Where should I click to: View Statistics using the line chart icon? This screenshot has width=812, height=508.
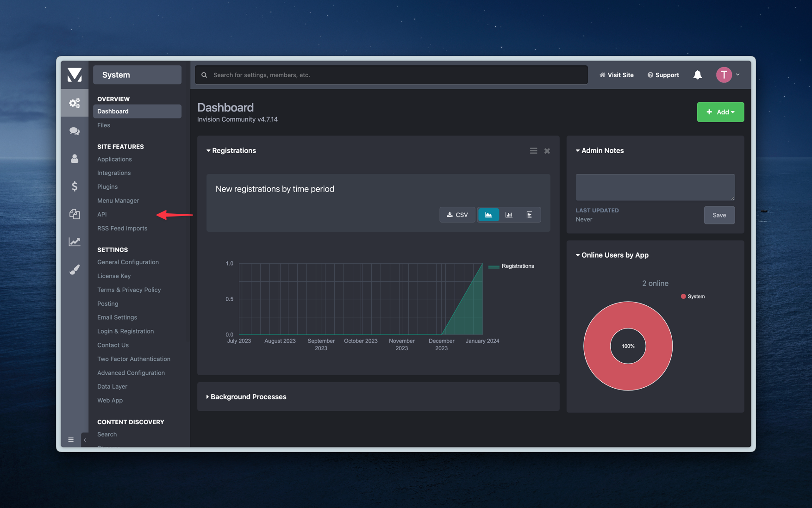tap(74, 242)
